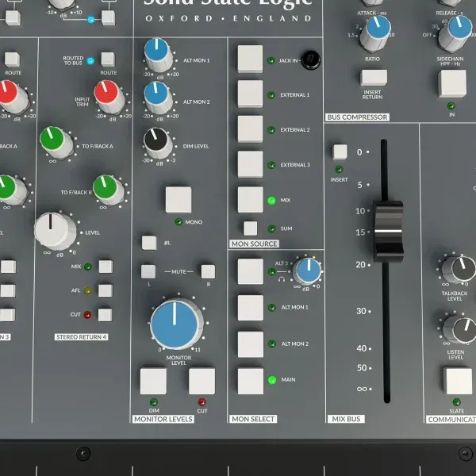Switch the Bus Compressor IN button
Image resolution: width=476 pixels, height=476 pixels.
tap(452, 83)
